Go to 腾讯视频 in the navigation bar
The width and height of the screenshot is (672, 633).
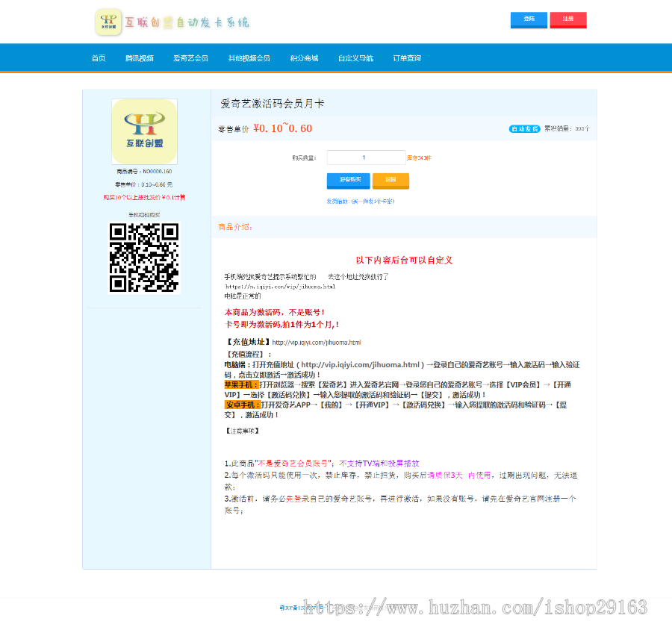(140, 58)
